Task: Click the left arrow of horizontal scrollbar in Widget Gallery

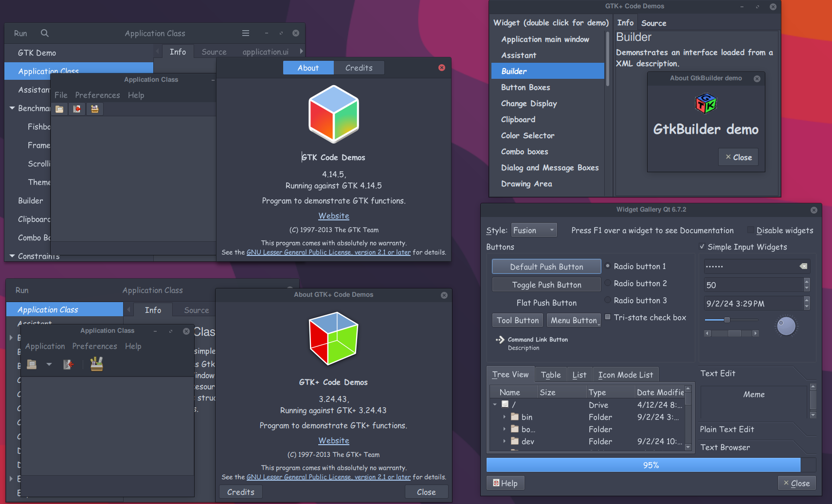Action: tap(708, 333)
